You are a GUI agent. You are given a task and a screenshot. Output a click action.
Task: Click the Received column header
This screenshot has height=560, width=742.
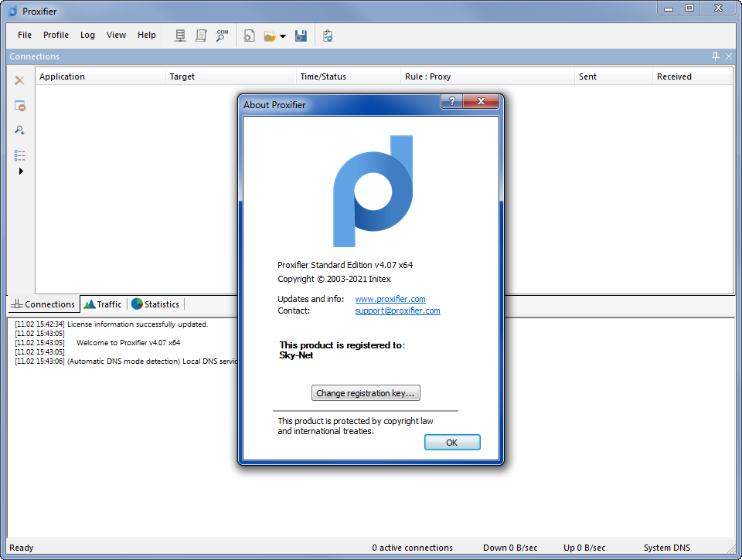[x=691, y=76]
